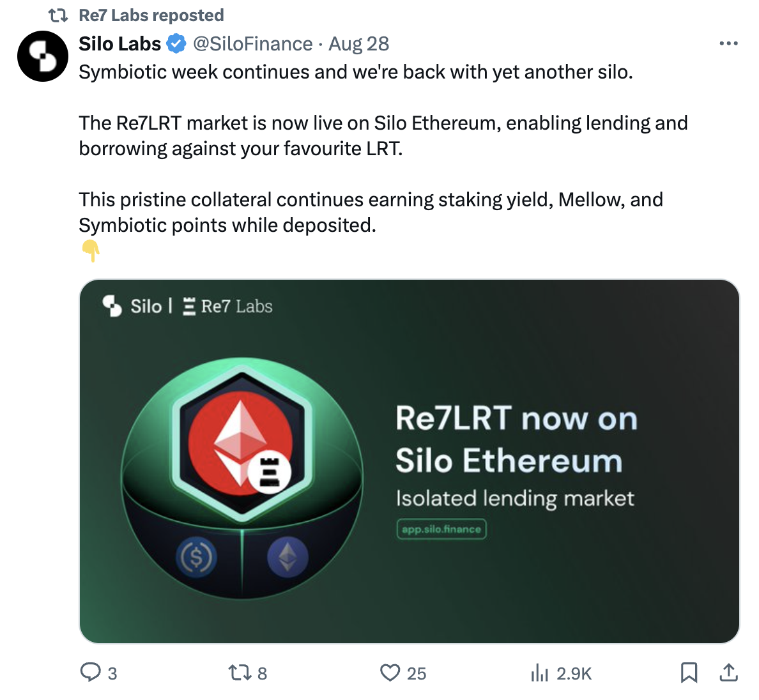Screen dimensions: 759x700
Task: Click the blue verified badge
Action: pos(176,43)
